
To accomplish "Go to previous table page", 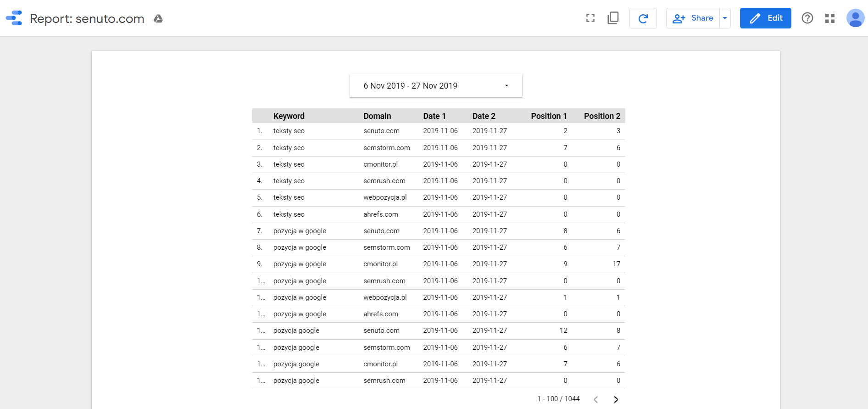I will coord(595,399).
